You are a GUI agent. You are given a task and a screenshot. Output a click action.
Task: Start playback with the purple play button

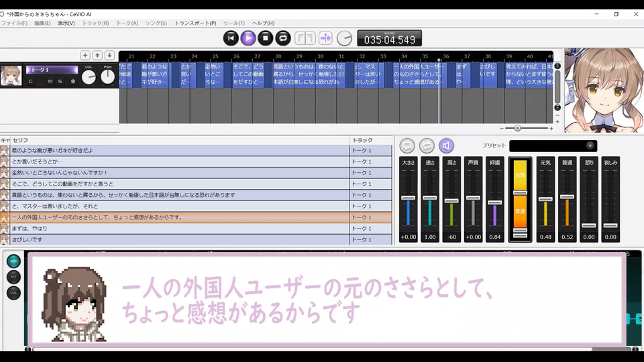248,38
